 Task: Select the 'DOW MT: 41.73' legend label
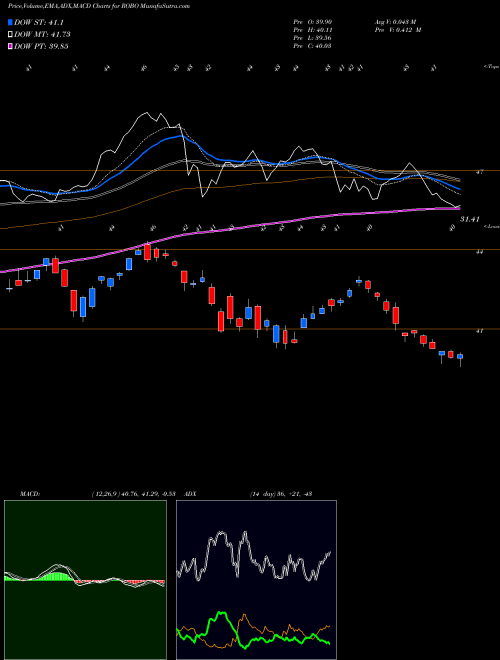click(42, 35)
